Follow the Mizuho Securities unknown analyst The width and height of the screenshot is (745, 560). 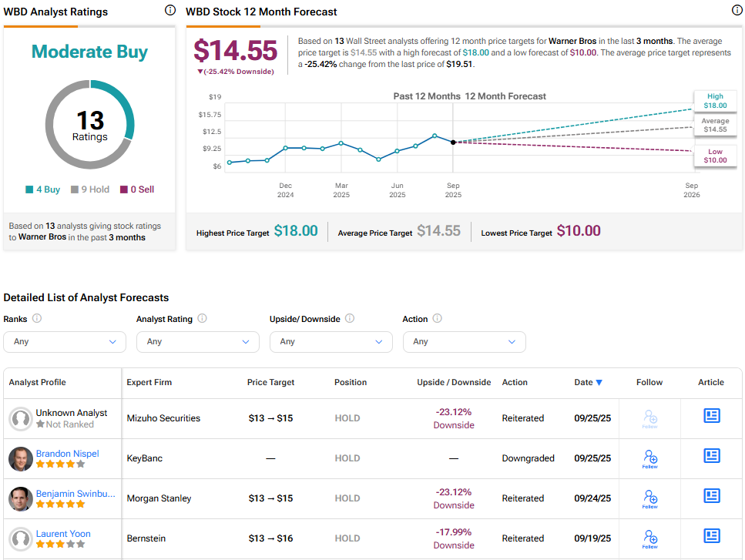point(650,419)
